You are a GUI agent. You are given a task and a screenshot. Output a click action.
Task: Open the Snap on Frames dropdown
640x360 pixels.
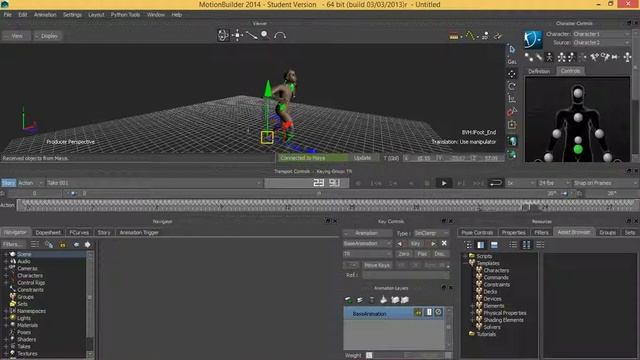tap(605, 183)
